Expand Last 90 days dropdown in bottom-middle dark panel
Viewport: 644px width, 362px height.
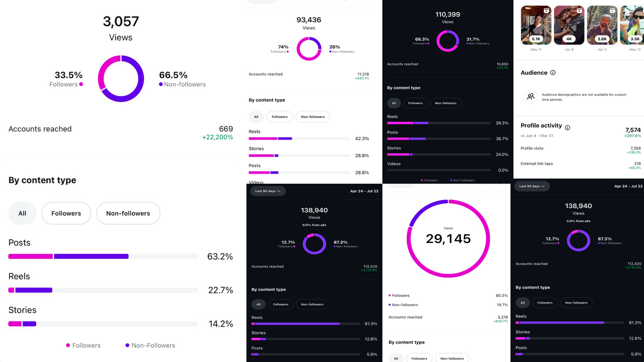[268, 191]
